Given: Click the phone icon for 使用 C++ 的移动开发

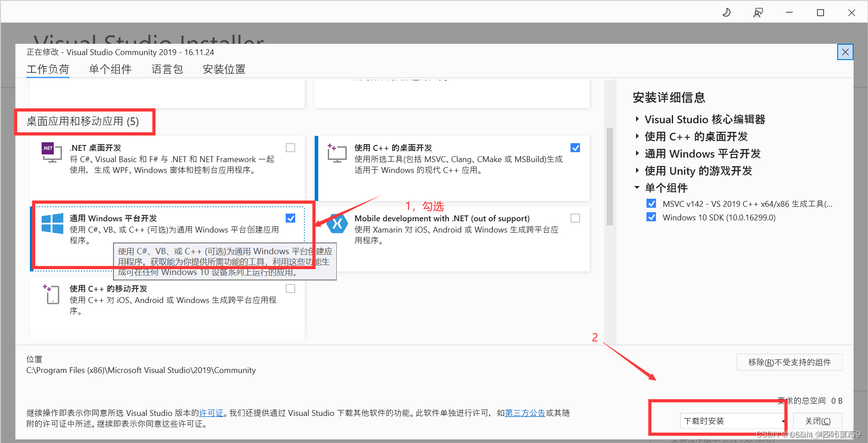Looking at the screenshot, I should tap(52, 294).
